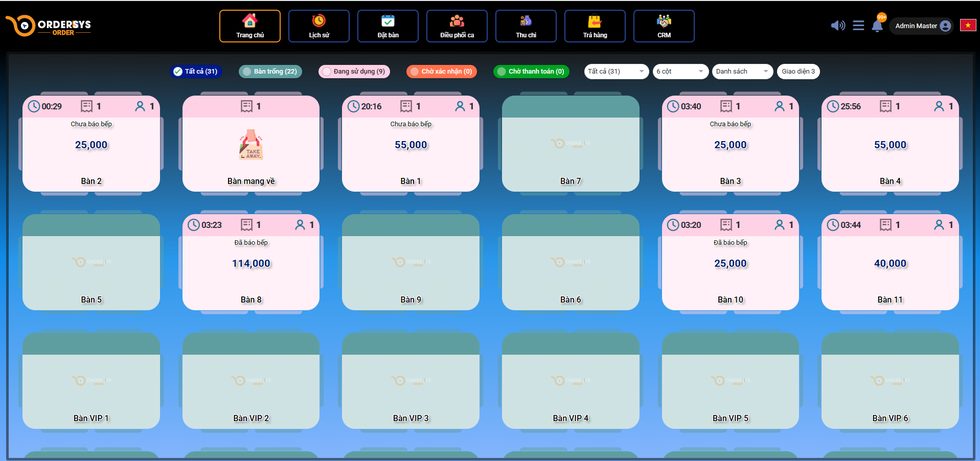Open the Admin Master account menu
This screenshot has height=461, width=980.
click(922, 26)
